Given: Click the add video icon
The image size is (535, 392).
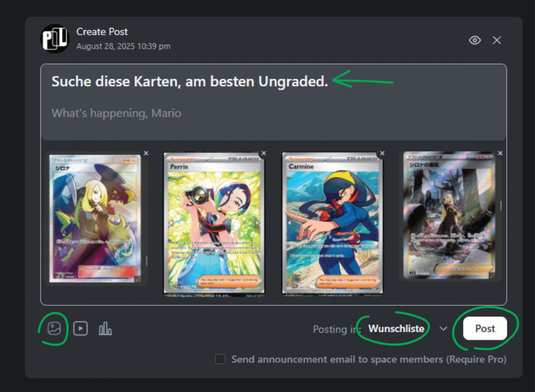Looking at the screenshot, I should pyautogui.click(x=80, y=329).
